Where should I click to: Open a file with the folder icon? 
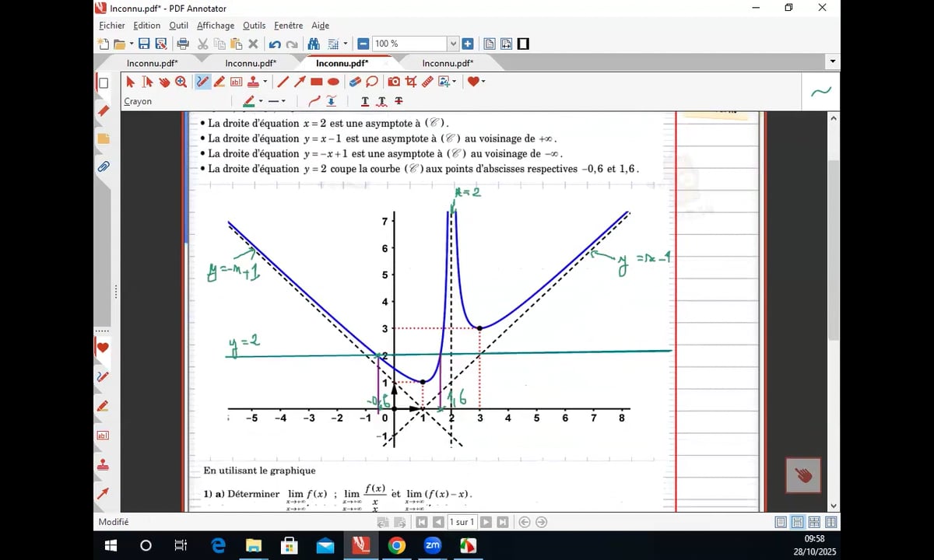pos(119,44)
